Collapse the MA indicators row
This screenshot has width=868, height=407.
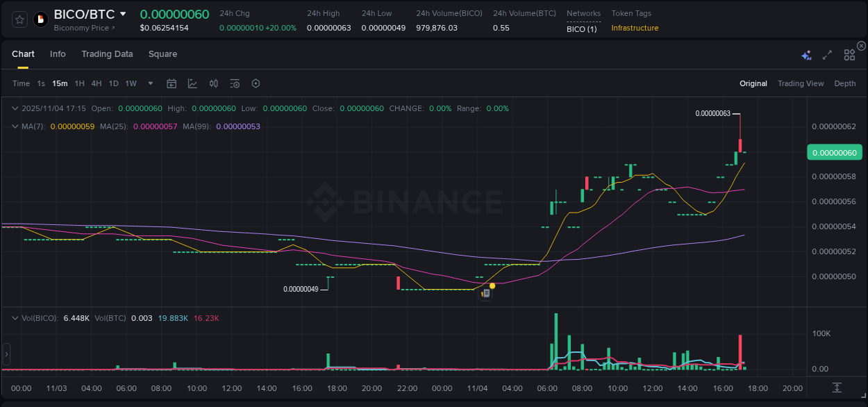pos(15,126)
